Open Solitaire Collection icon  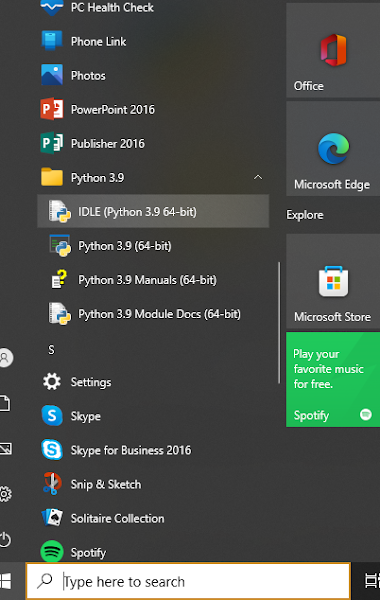pos(52,518)
